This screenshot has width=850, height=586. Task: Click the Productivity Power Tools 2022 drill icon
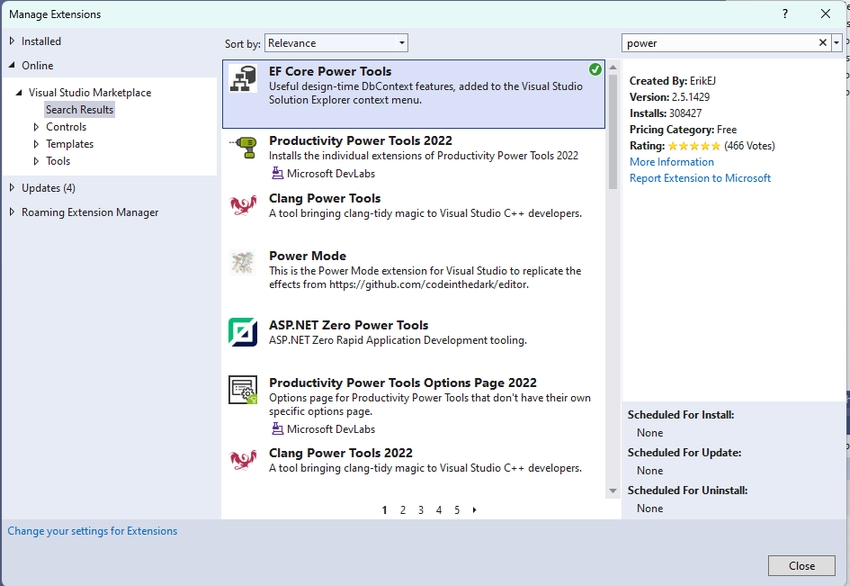click(243, 148)
